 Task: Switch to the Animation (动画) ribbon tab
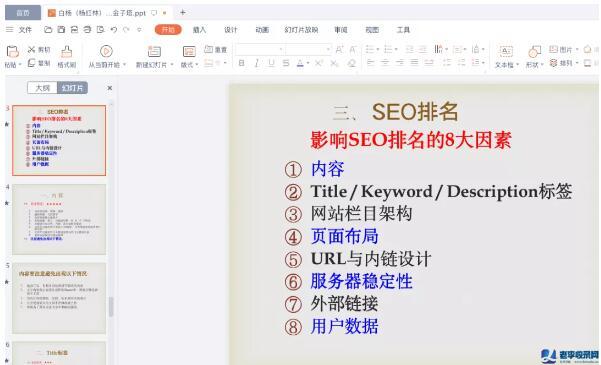tap(262, 30)
